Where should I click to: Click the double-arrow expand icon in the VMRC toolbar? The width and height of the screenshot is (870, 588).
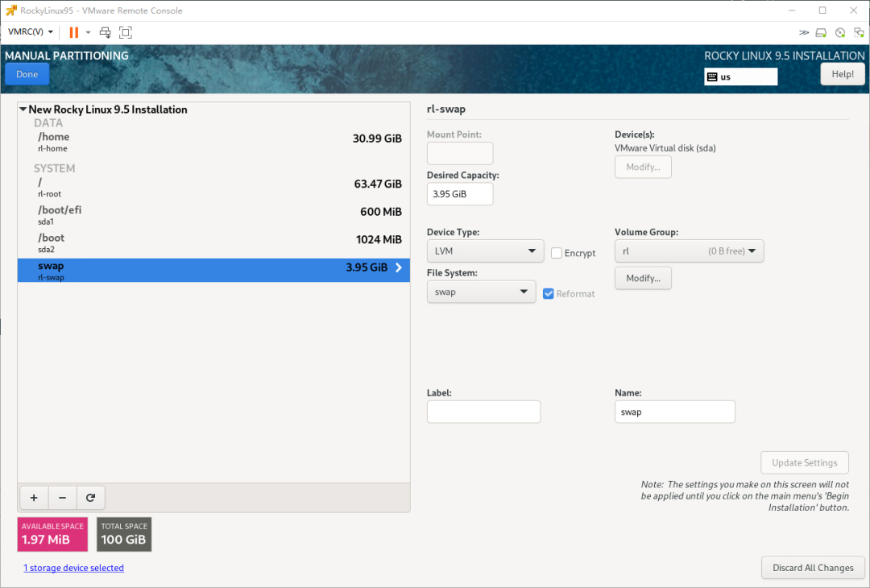tap(803, 33)
